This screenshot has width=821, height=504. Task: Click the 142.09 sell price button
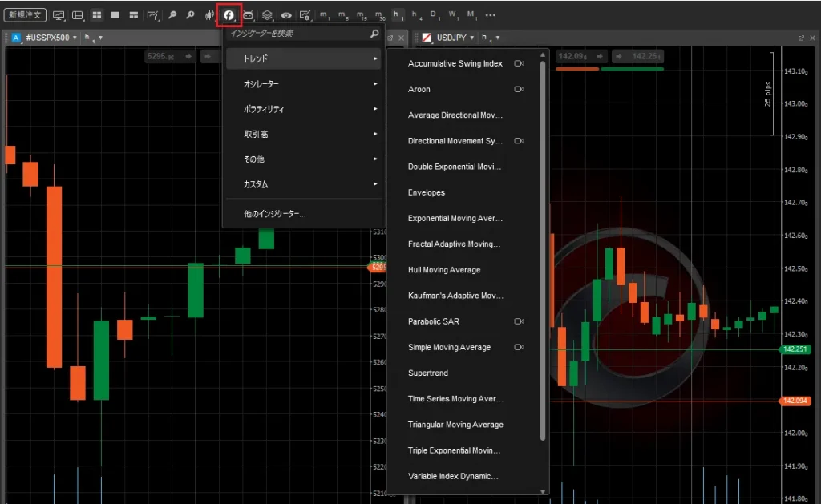click(x=580, y=56)
